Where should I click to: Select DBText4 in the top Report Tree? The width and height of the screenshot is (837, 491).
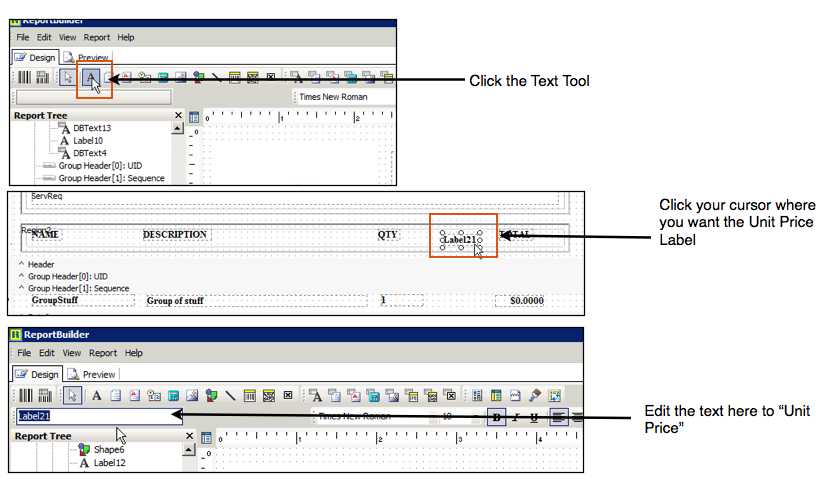pyautogui.click(x=90, y=153)
